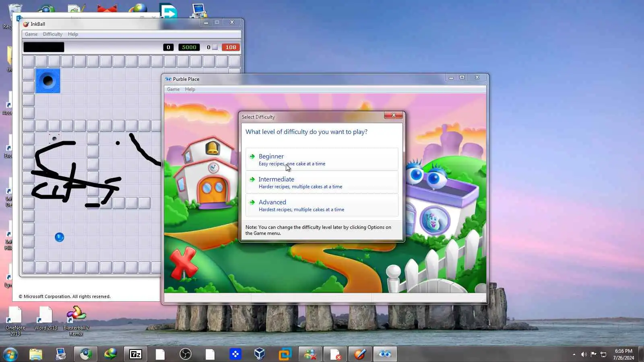This screenshot has height=362, width=644.
Task: Open the Game menu in InkBall
Action: pos(31,34)
